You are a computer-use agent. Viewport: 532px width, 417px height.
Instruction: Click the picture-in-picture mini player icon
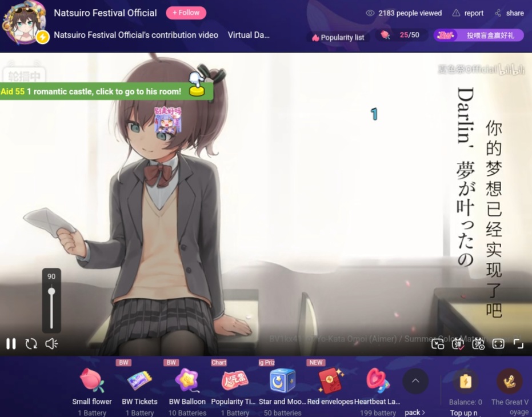tap(438, 344)
